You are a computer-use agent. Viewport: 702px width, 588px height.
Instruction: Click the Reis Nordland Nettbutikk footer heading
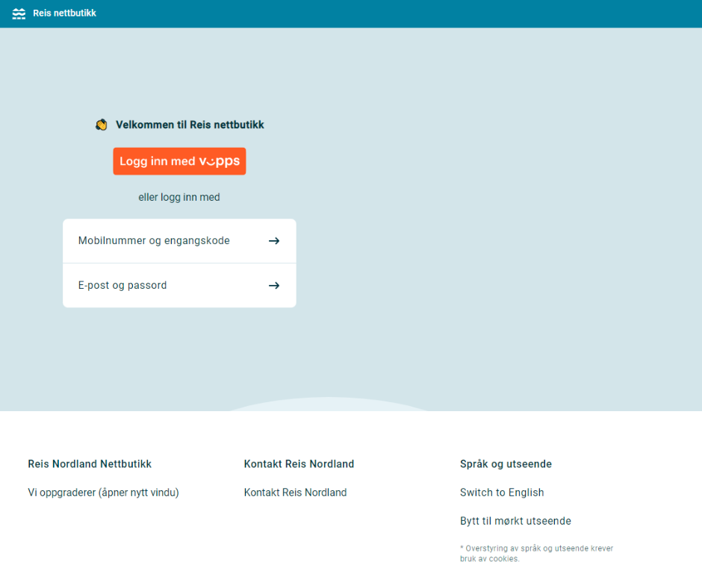tap(90, 464)
